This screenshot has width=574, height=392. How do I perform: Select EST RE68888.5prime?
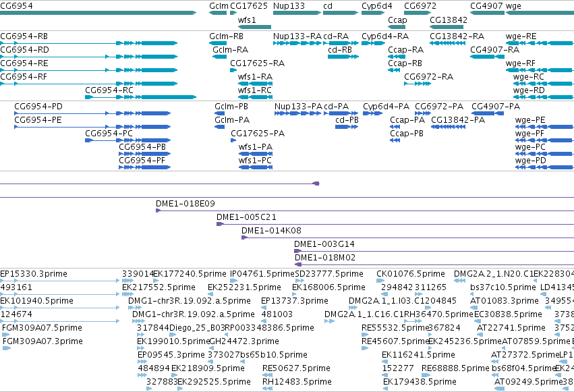[x=455, y=368]
